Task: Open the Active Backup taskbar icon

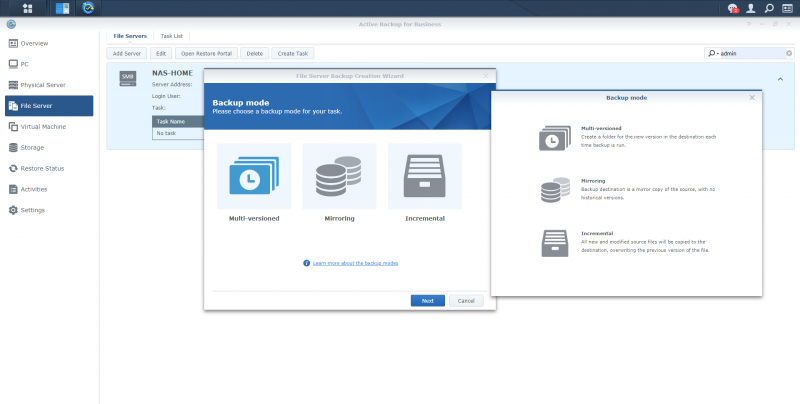Action: coord(88,8)
